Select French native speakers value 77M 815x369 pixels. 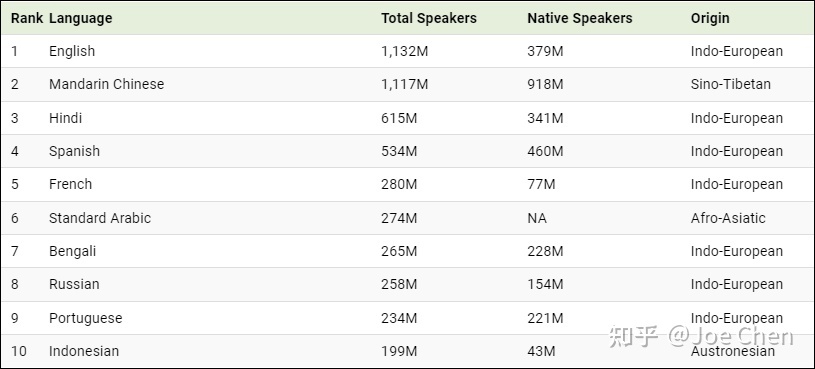click(541, 184)
